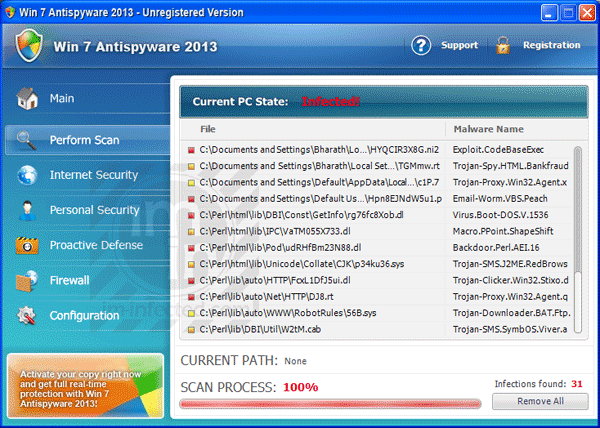The width and height of the screenshot is (600, 428).
Task: Select the Trojan-Downloader.BAT.Ftp entry
Action: (511, 313)
